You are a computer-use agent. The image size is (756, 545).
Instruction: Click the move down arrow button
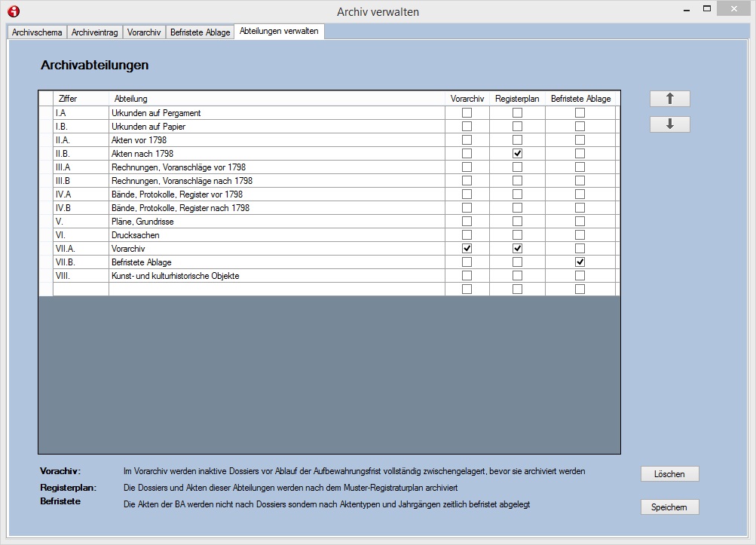(669, 124)
